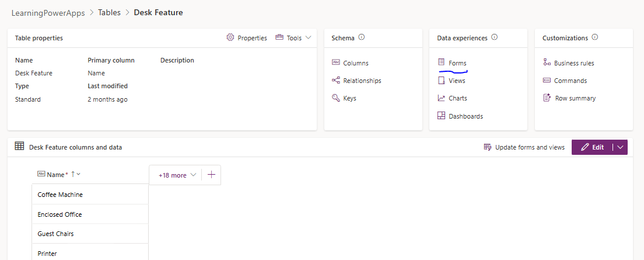Click Update forms and views

[530, 147]
